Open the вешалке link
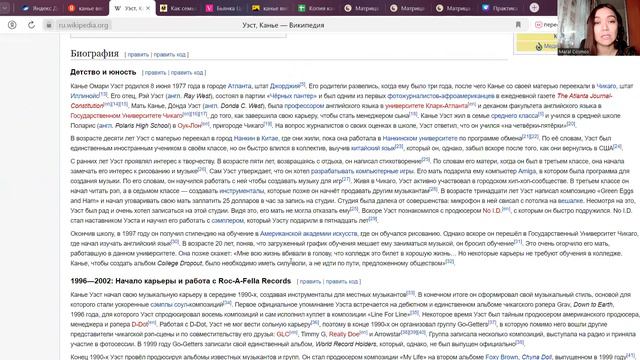This screenshot has width=640, height=360. [570, 201]
